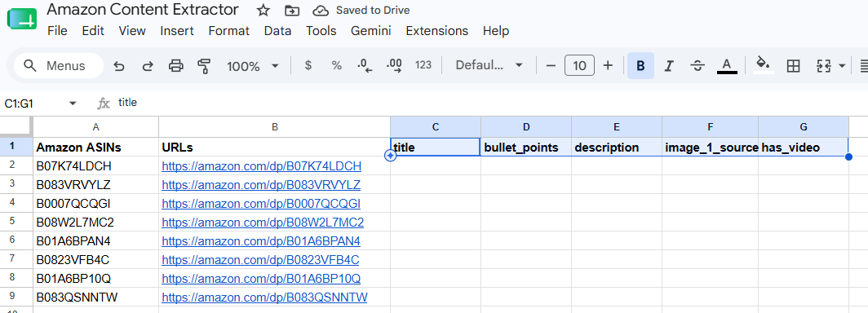The width and height of the screenshot is (868, 313).
Task: Open the amazon.com/dp/B083QSNNTW link
Action: tap(264, 298)
